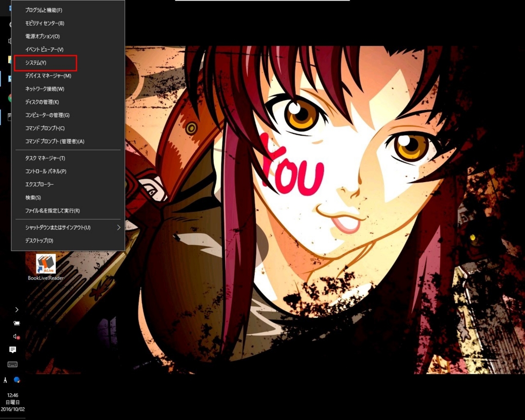Viewport: 525px width, 420px height.
Task: Click the projector-shaped tray icon
Action: coord(16,323)
